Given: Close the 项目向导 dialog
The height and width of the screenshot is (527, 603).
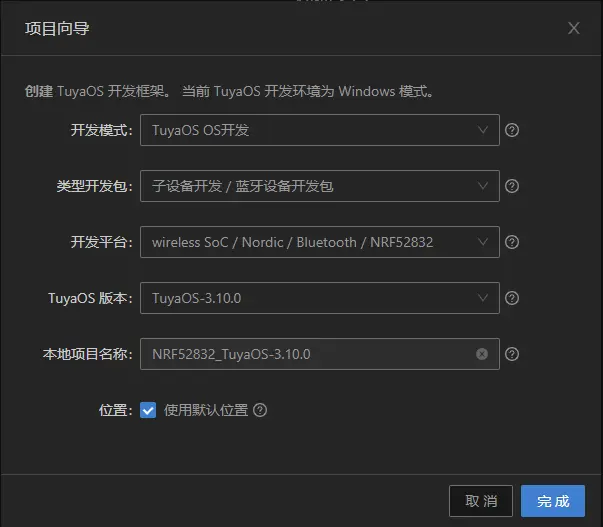Looking at the screenshot, I should (574, 28).
